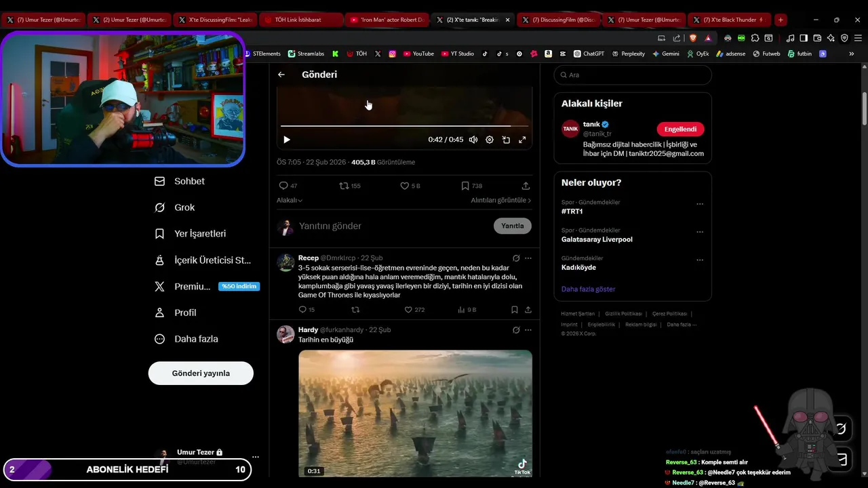Like the post with 5 B likes
Image resolution: width=868 pixels, height=488 pixels.
410,186
